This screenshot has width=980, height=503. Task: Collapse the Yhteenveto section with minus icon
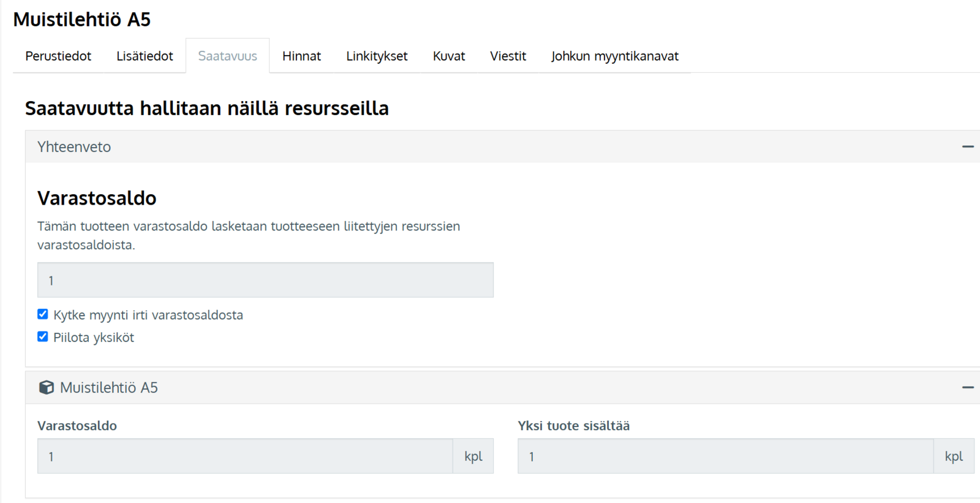click(967, 146)
